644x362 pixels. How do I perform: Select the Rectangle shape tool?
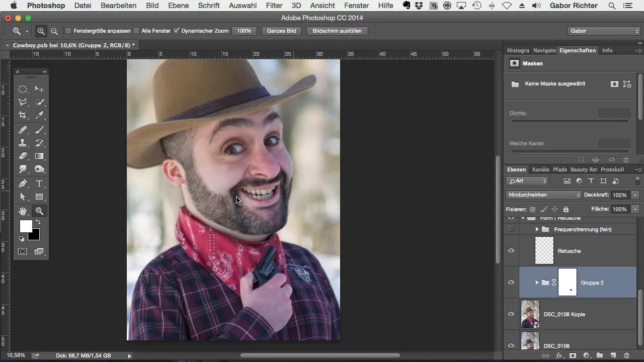pos(39,197)
